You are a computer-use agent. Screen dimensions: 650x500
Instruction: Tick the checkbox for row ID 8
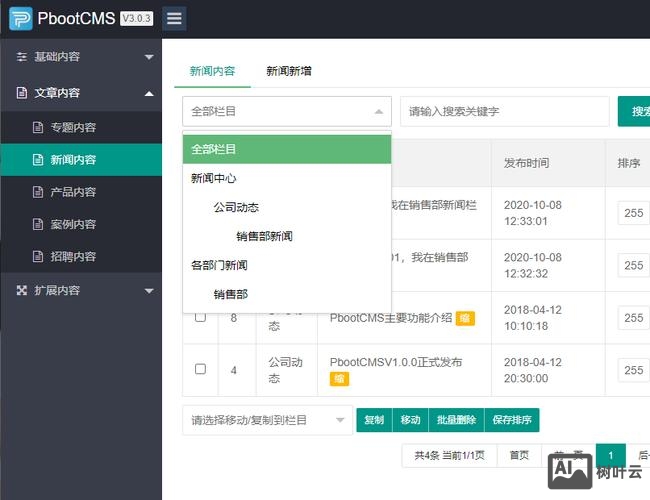point(200,317)
